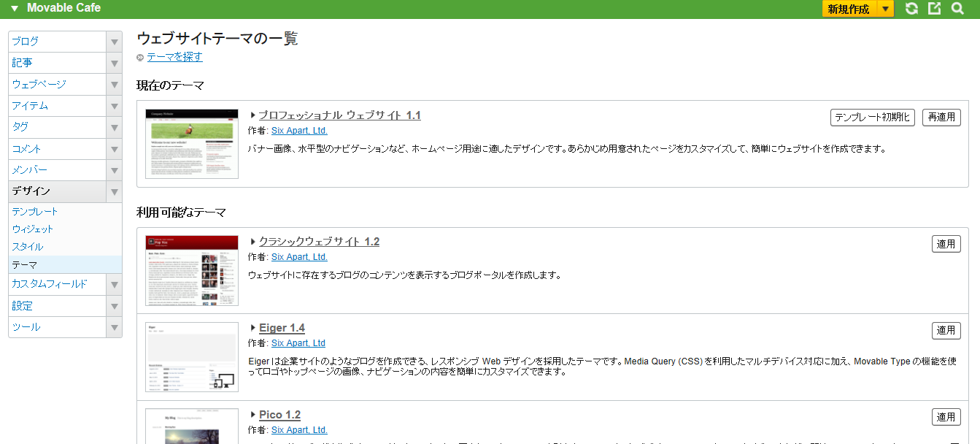This screenshot has width=980, height=444.
Task: Apply the Eiger 1.4 theme
Action: tap(946, 331)
